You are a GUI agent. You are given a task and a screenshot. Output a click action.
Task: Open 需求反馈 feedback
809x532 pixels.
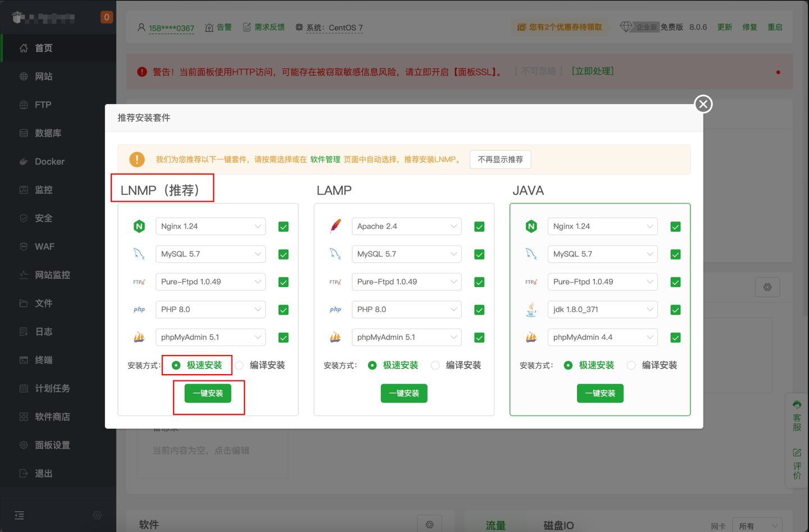[x=264, y=27]
